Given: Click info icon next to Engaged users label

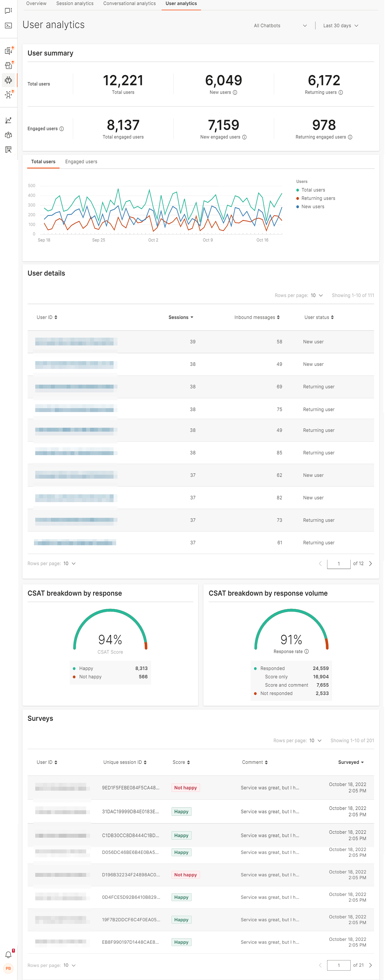Looking at the screenshot, I should [x=62, y=129].
